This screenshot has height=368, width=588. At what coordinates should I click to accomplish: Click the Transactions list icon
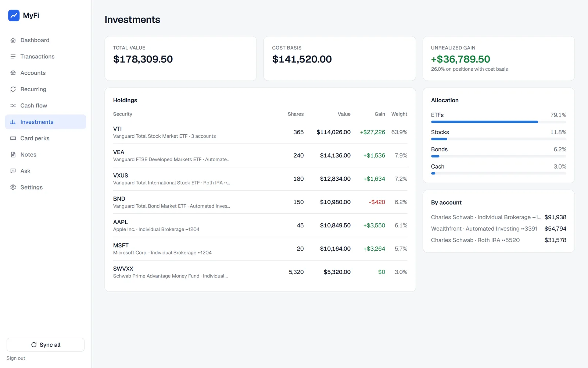pyautogui.click(x=13, y=56)
